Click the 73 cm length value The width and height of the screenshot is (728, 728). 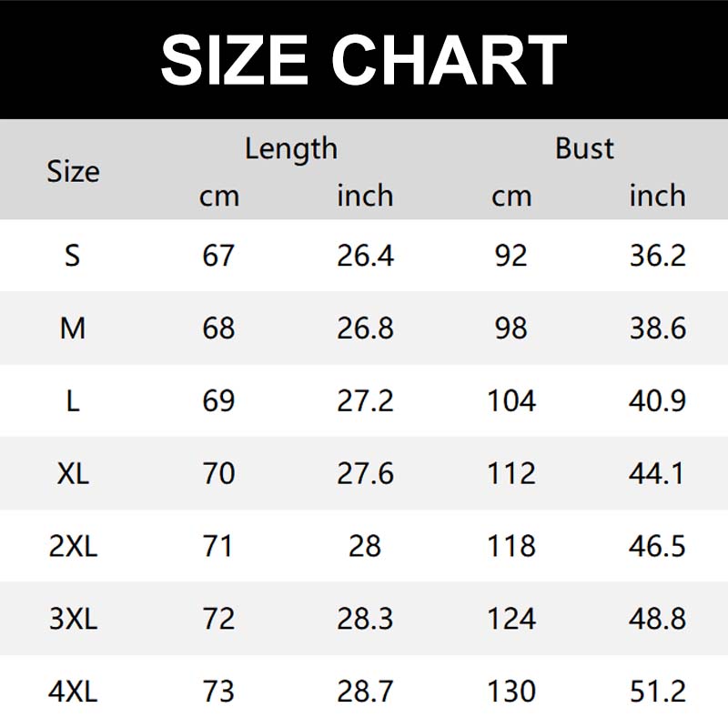(x=218, y=693)
